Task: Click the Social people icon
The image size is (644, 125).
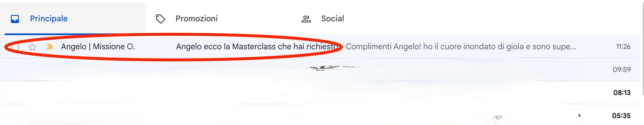Action: coord(306,19)
